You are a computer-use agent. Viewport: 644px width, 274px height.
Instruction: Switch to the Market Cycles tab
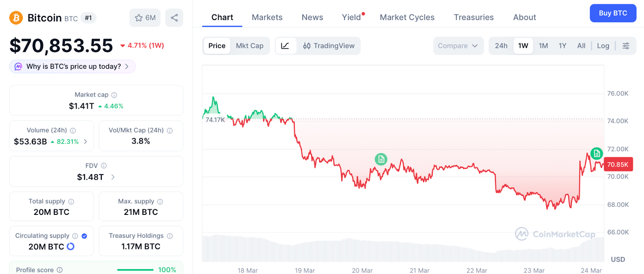(407, 17)
